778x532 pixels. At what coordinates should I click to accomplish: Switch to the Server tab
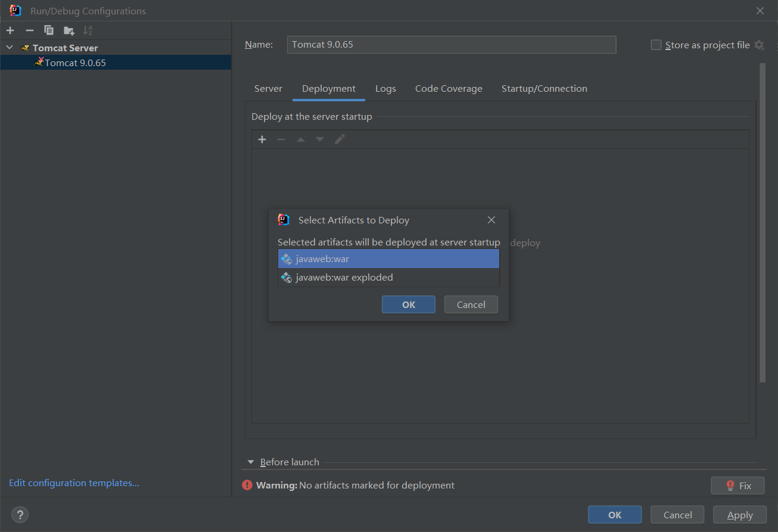coord(268,89)
